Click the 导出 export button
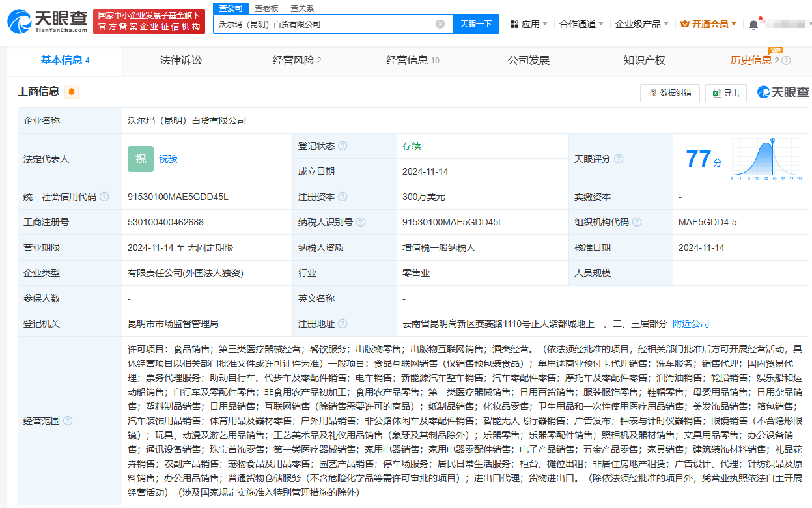The image size is (812, 508). click(x=726, y=93)
